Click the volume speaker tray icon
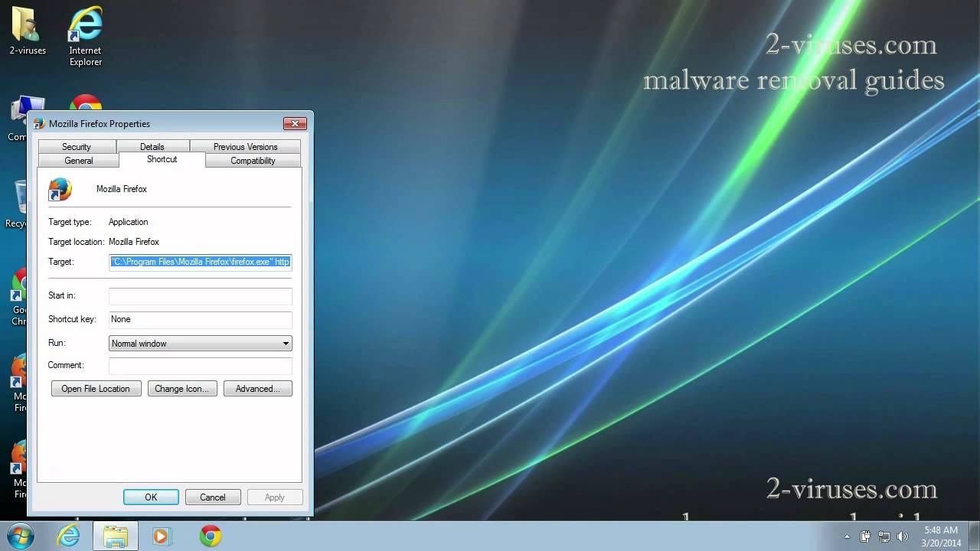Screen dimensions: 980x551 903,536
